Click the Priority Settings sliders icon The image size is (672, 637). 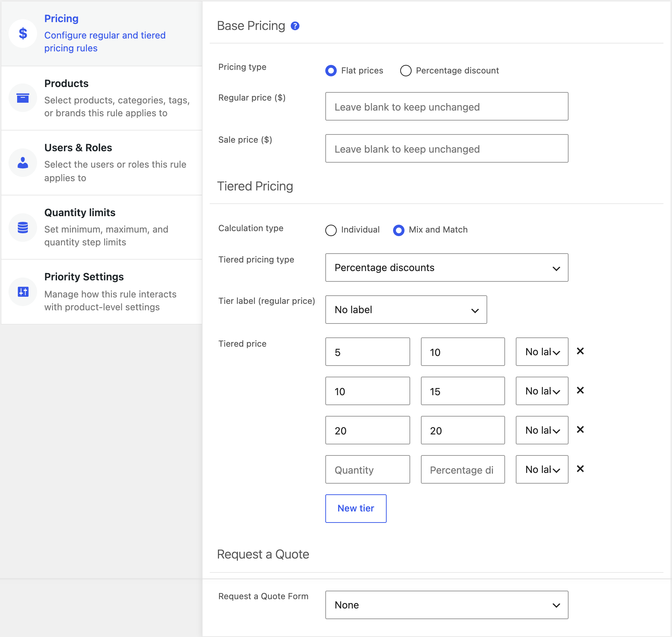point(23,292)
